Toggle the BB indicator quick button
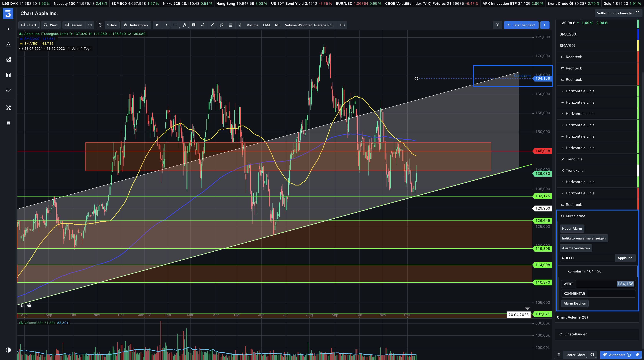This screenshot has height=360, width=644. 342,25
